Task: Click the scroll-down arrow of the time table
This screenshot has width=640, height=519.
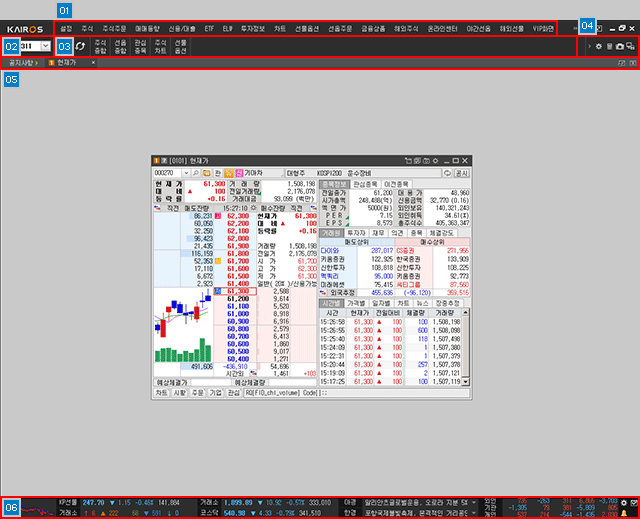Action: (x=465, y=382)
